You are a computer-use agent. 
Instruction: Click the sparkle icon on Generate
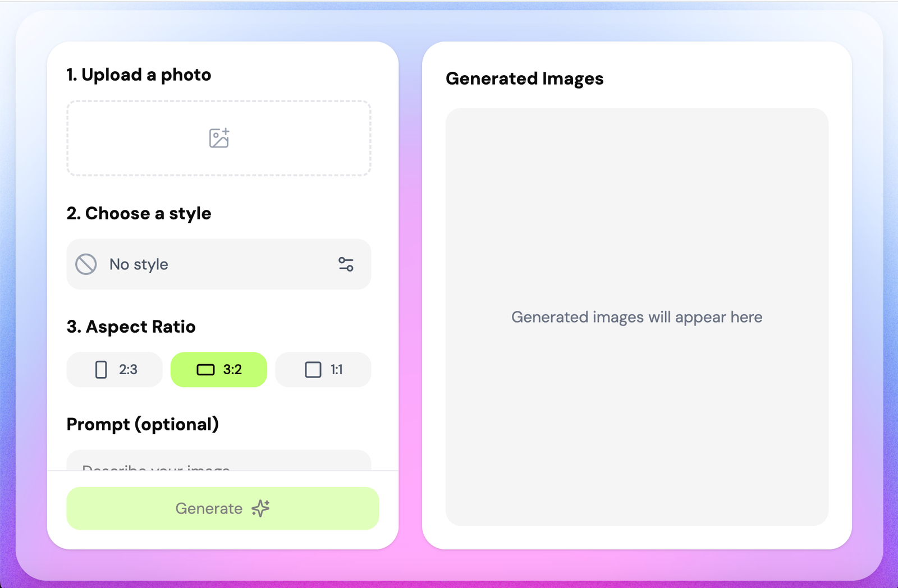(260, 508)
